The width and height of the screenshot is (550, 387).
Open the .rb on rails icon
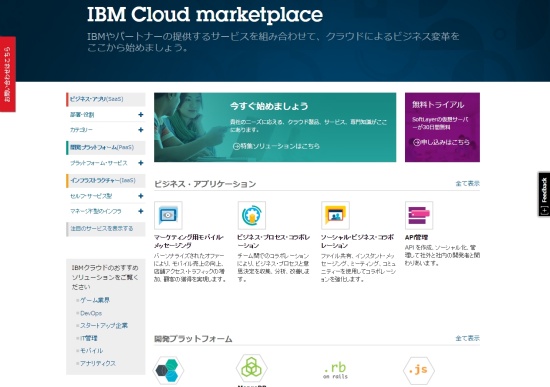click(x=335, y=370)
